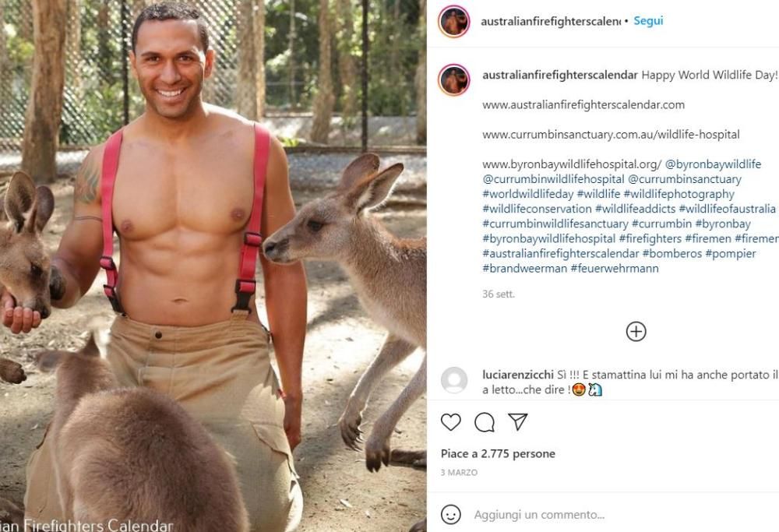Open comments via the speech bubble icon
The width and height of the screenshot is (779, 532).
tap(483, 422)
